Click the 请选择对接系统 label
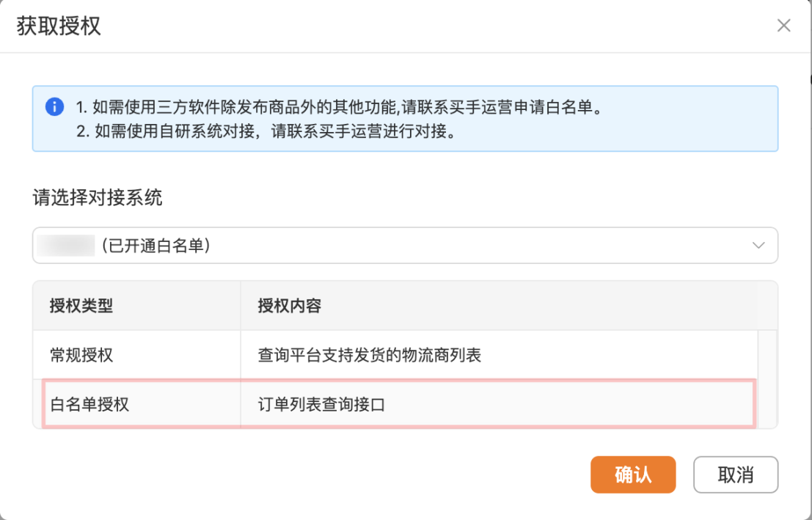Viewport: 812px width, 520px height. 98,198
